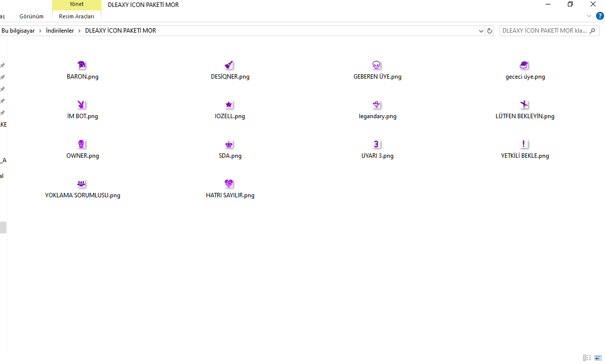The height and width of the screenshot is (364, 605).
Task: Select the DESİQNER.png brush icon
Action: pyautogui.click(x=229, y=65)
